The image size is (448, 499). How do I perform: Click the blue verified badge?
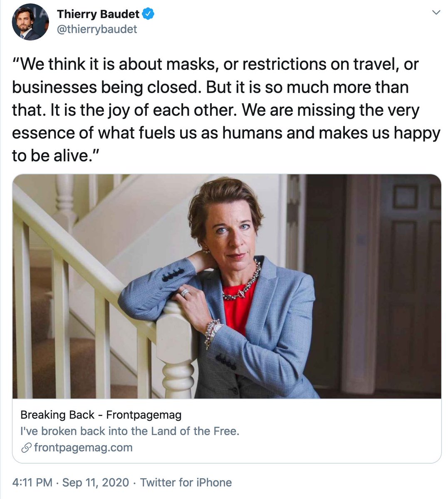pos(149,14)
